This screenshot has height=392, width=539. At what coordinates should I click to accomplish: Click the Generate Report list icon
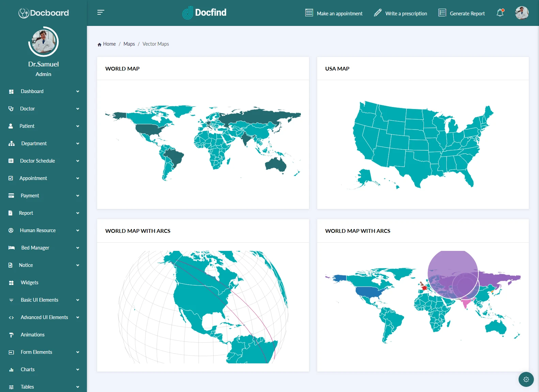tap(442, 13)
